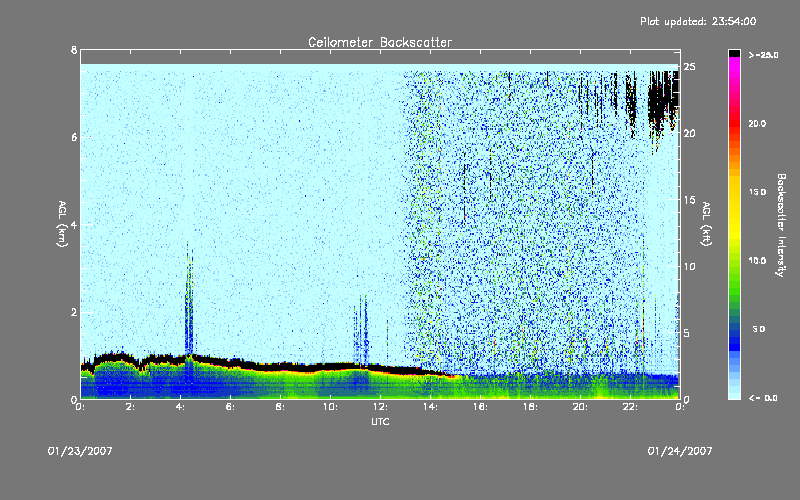This screenshot has width=800, height=500.
Task: Click the '2:' hour tick on UTC axis
Action: point(131,407)
